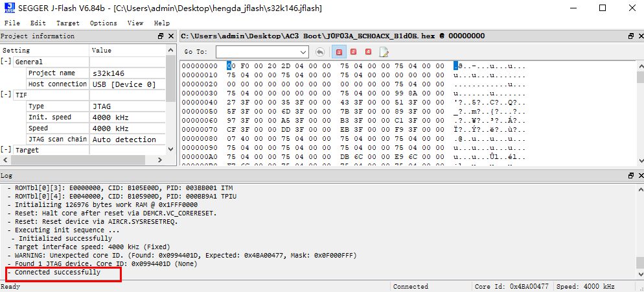Collapse the TIF settings group

coord(6,95)
